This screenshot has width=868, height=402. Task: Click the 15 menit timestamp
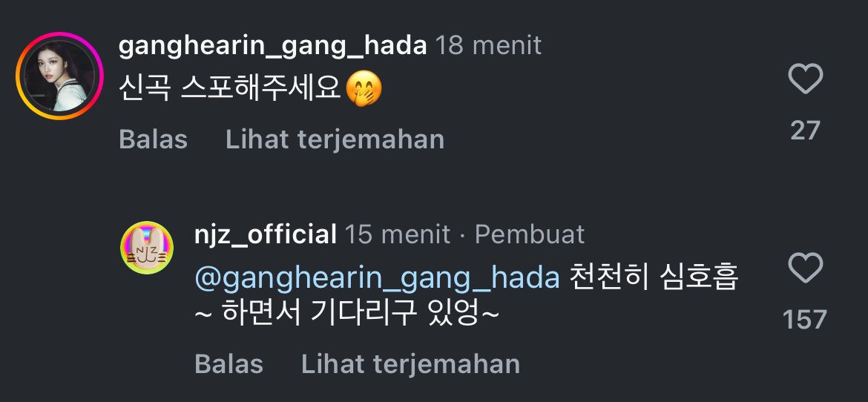click(x=398, y=234)
